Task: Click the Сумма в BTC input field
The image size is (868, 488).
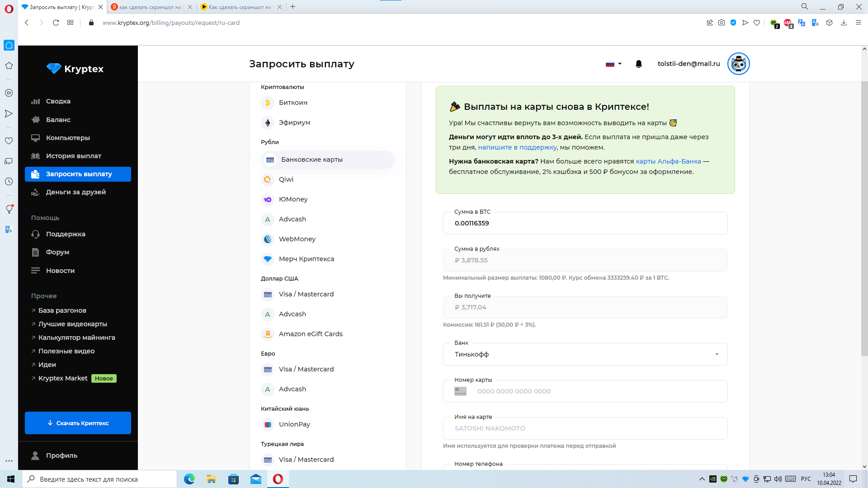Action: tap(585, 223)
